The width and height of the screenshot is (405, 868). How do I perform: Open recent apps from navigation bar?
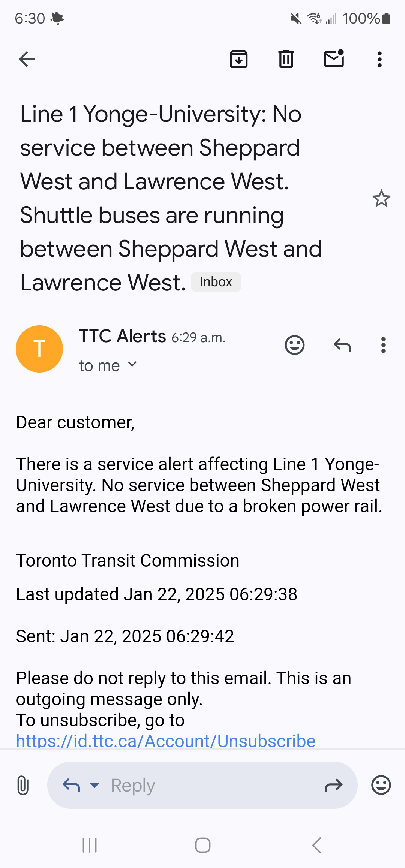click(x=90, y=845)
